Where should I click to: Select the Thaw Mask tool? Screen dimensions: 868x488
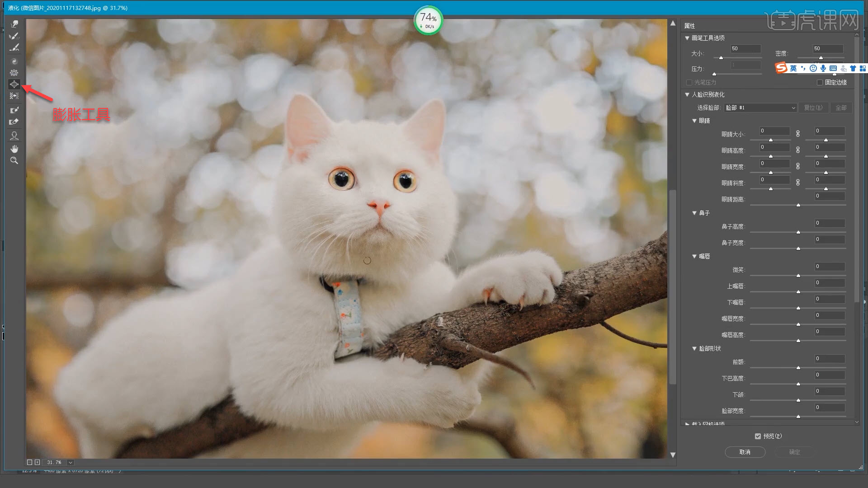click(x=14, y=122)
